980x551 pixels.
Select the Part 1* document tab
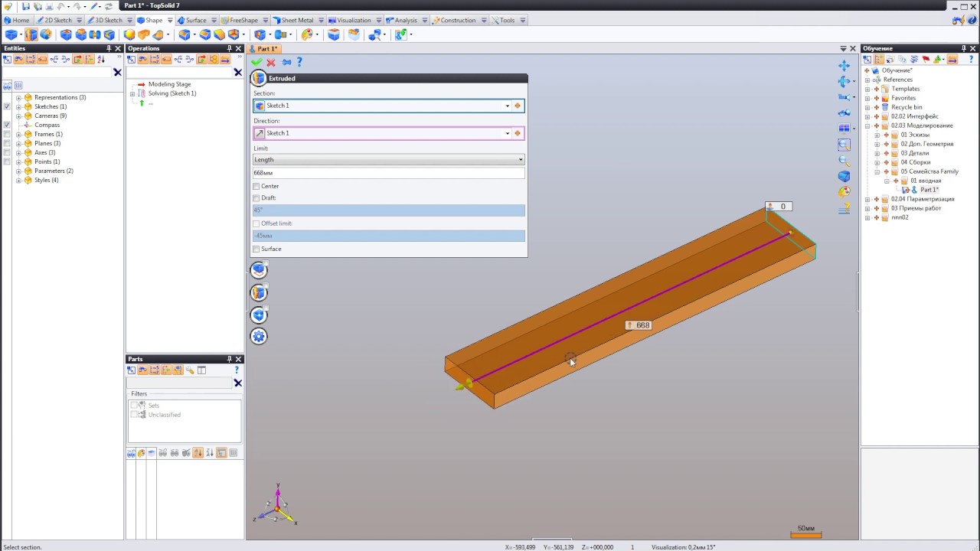(x=263, y=49)
